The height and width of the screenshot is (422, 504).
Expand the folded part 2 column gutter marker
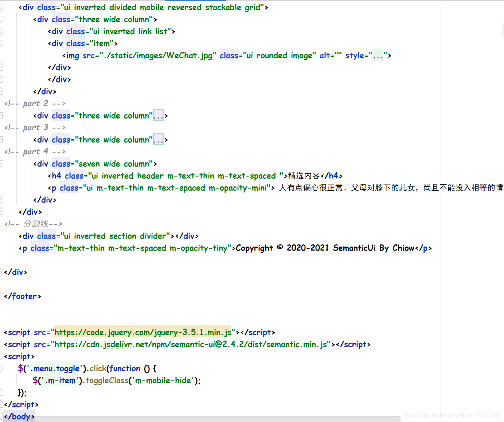(x=1, y=116)
